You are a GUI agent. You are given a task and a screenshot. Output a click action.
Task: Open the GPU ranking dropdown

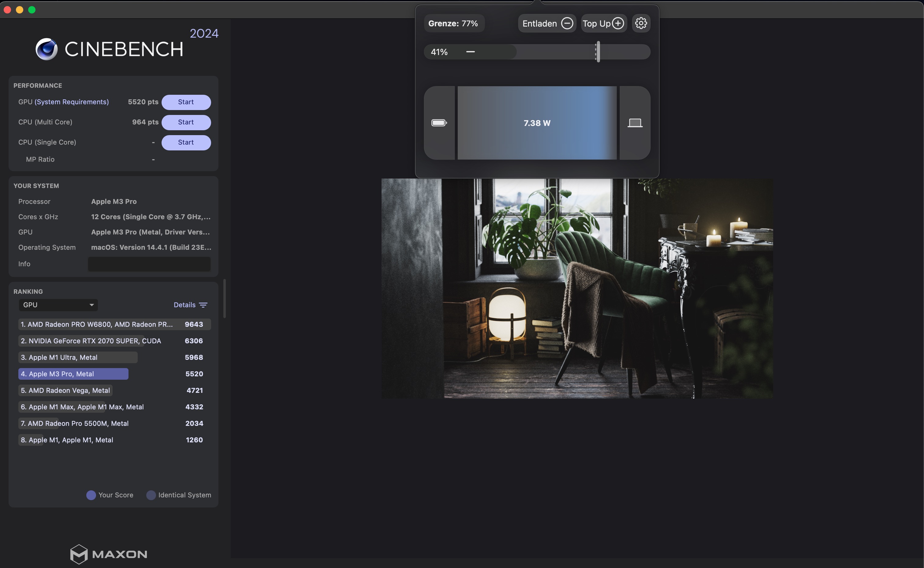coord(58,305)
